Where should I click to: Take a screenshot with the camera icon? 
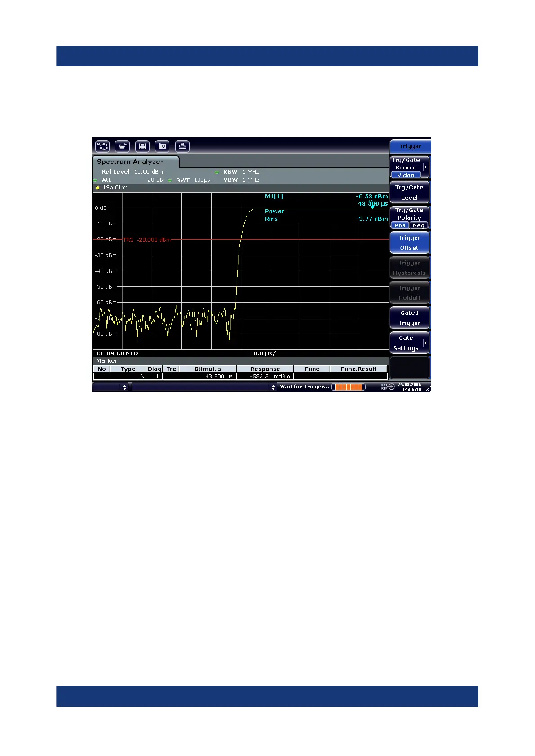(162, 146)
